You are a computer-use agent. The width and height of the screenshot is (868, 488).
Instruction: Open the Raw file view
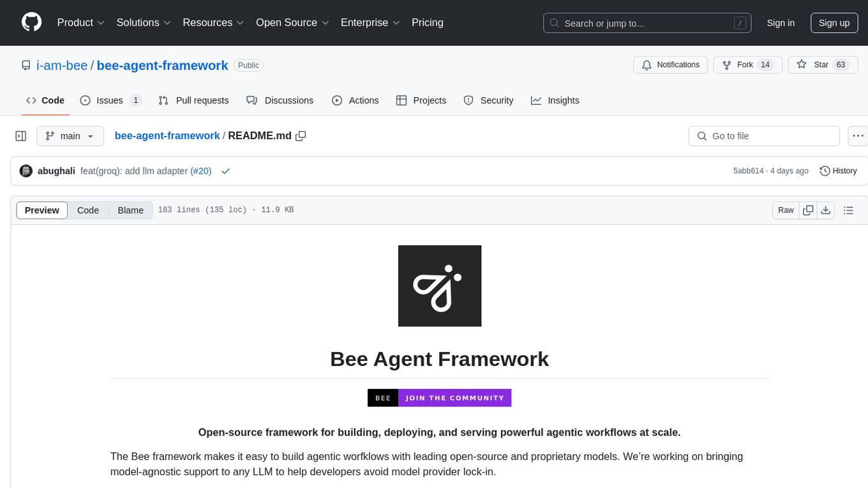786,210
